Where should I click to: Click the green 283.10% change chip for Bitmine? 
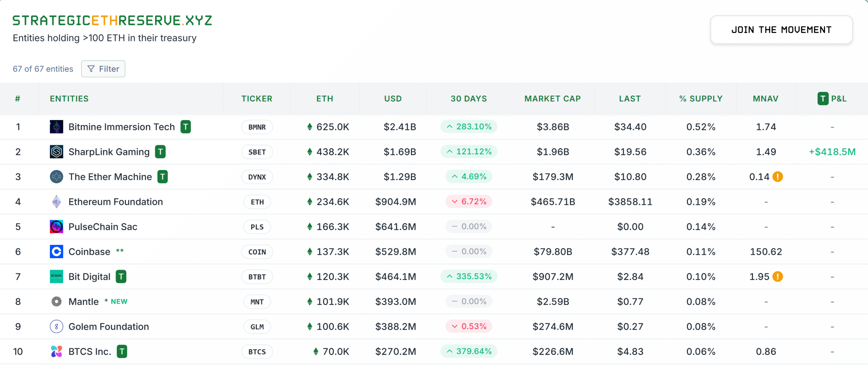(x=468, y=127)
